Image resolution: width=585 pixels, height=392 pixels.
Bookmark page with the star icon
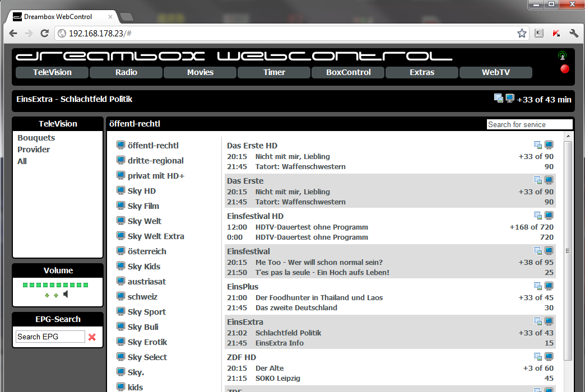(522, 34)
